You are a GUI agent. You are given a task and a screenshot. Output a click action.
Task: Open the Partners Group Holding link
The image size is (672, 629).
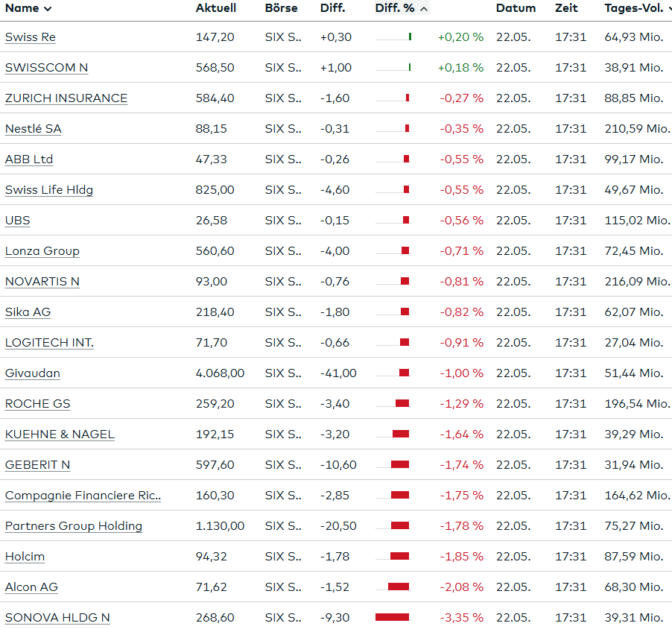[x=74, y=526]
